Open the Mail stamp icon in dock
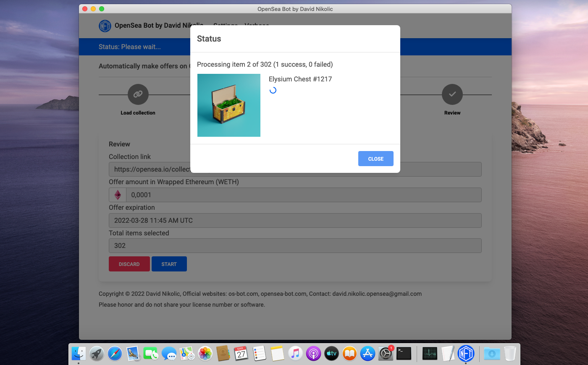Viewport: 588px width, 365px height. pyautogui.click(x=133, y=354)
